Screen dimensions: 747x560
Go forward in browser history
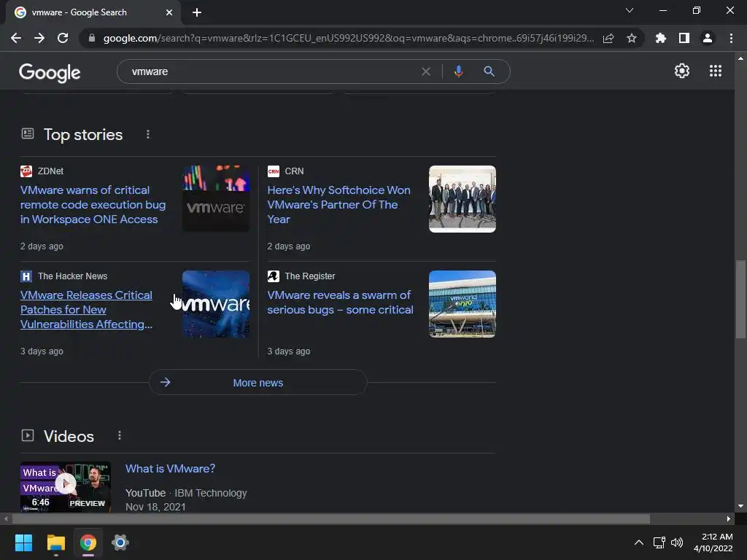pos(39,38)
